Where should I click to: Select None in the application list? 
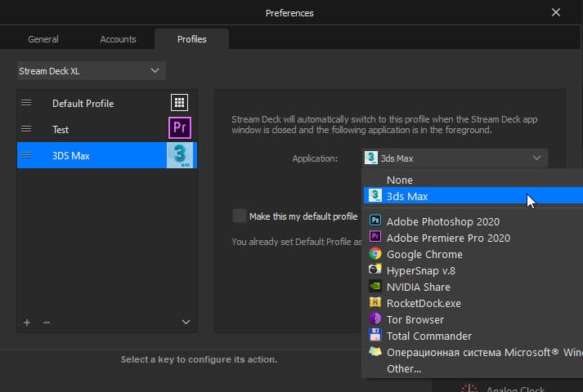click(x=400, y=180)
